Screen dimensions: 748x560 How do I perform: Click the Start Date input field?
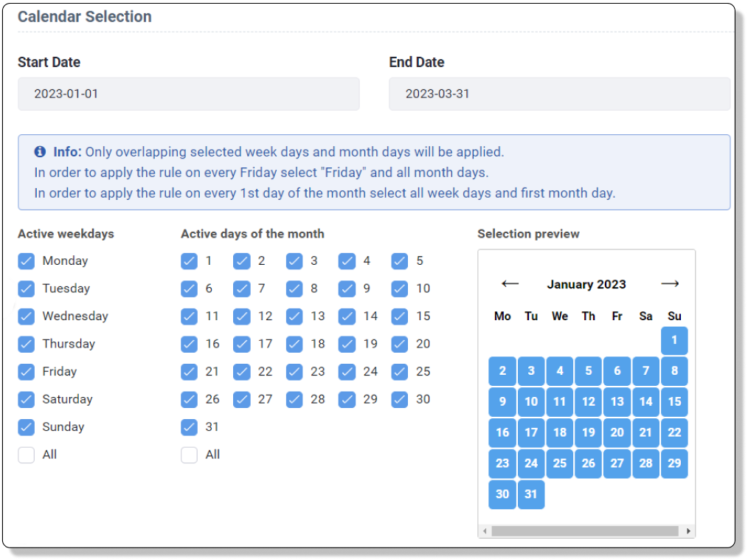(188, 94)
